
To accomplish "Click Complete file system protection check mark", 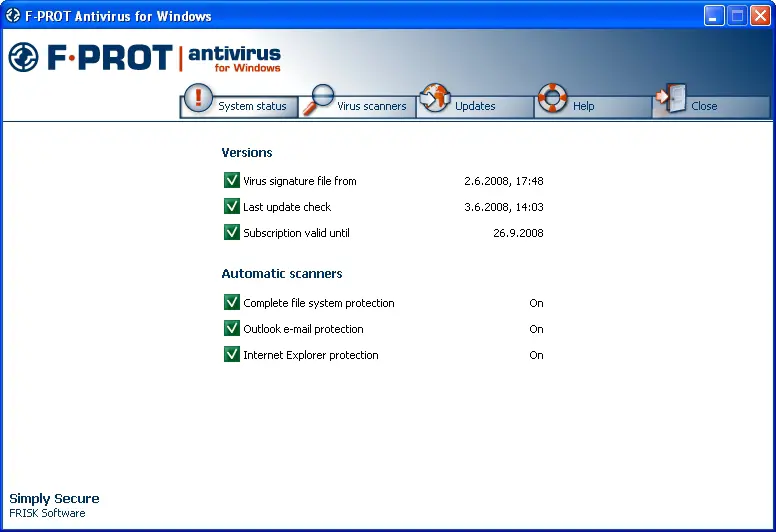I will click(232, 302).
